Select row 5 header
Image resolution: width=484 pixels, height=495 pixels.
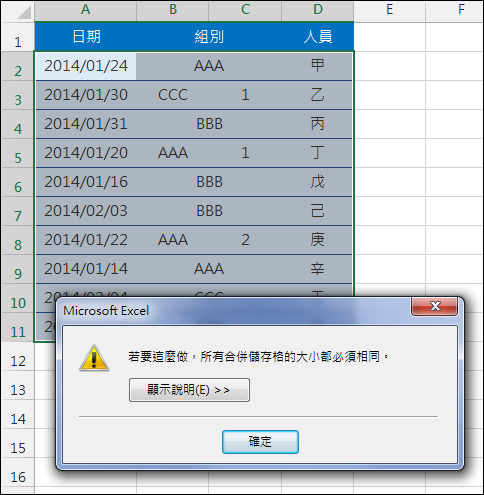[18, 153]
